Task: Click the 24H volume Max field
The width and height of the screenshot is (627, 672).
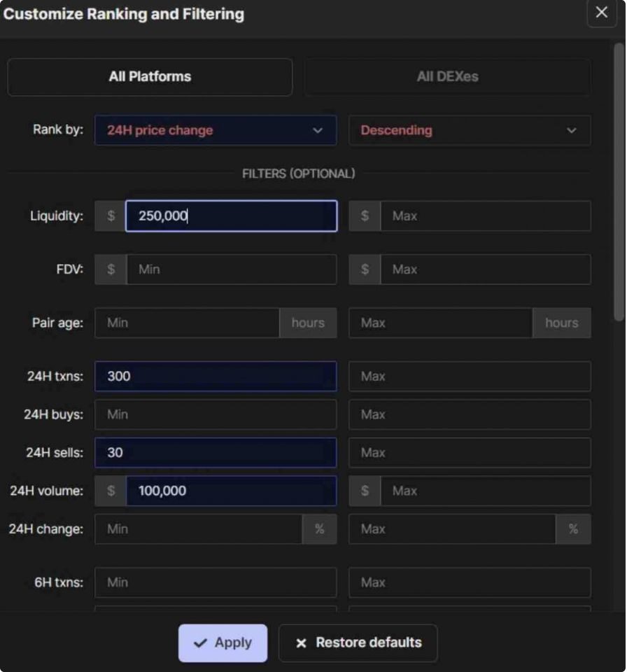Action: pyautogui.click(x=486, y=491)
